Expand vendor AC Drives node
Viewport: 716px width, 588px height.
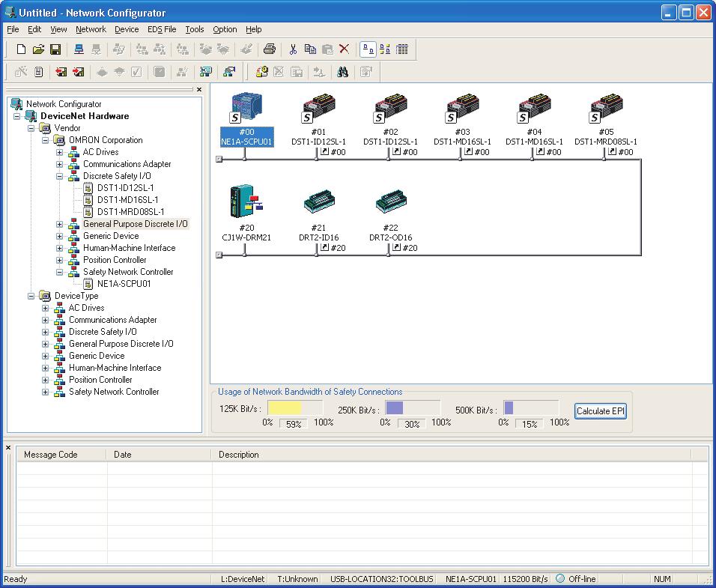59,152
